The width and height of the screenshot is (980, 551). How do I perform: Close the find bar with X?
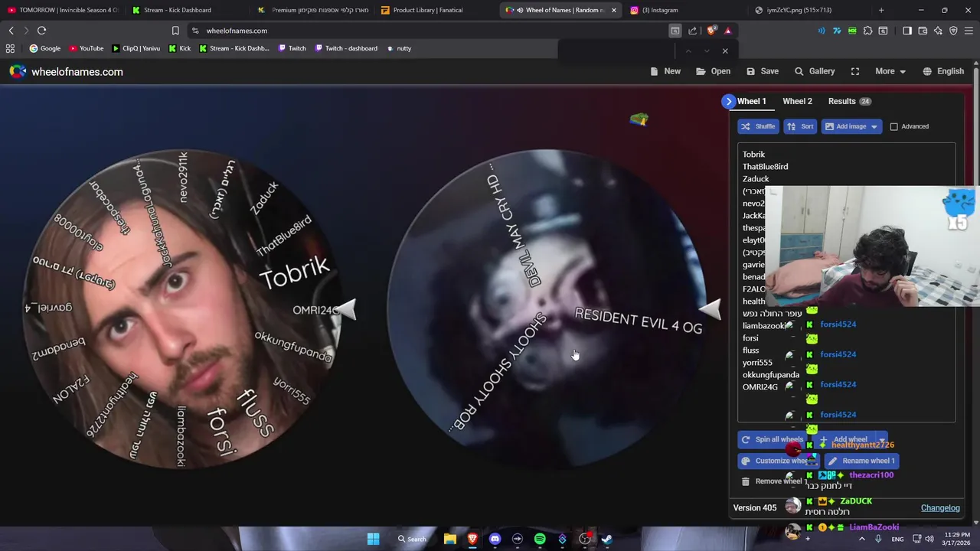click(x=725, y=51)
